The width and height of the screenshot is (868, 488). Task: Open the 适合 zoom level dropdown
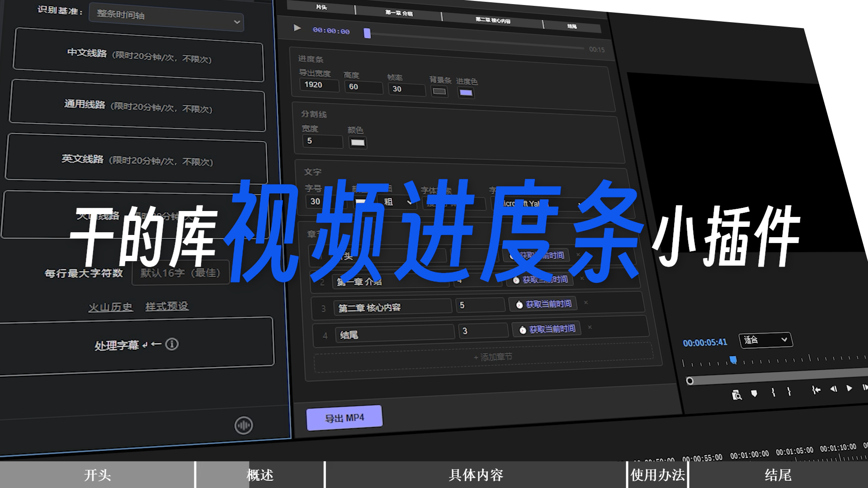click(x=765, y=340)
